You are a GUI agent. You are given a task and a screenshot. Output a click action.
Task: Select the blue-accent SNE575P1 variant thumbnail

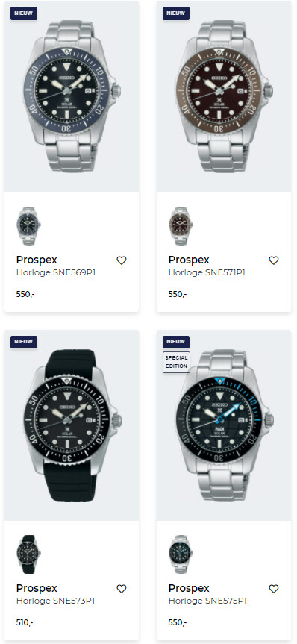coord(181,554)
